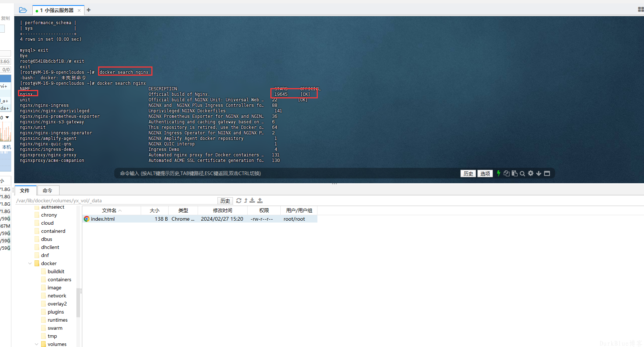Open the dropdown arrow in left sidebar
Screen dimensions: 644x347
(7, 118)
